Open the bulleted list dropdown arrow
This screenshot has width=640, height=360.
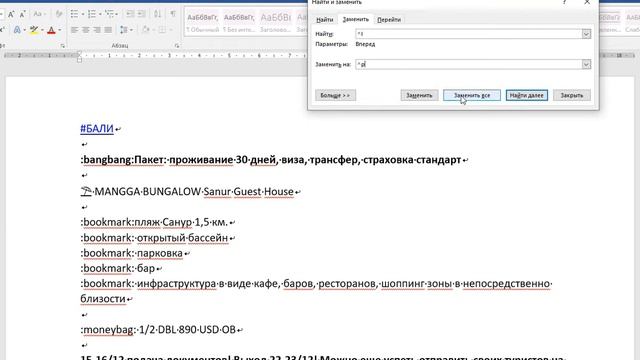tap(82, 14)
